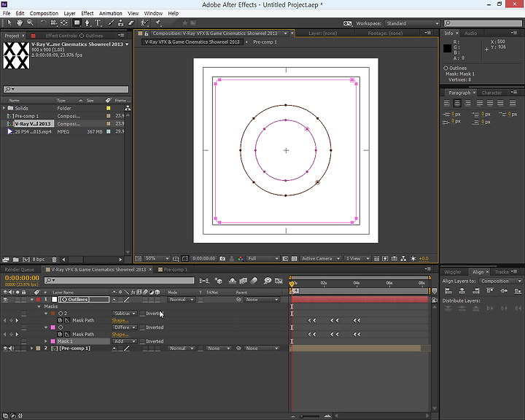525x420 pixels.
Task: Open the Animation menu
Action: pyautogui.click(x=111, y=13)
